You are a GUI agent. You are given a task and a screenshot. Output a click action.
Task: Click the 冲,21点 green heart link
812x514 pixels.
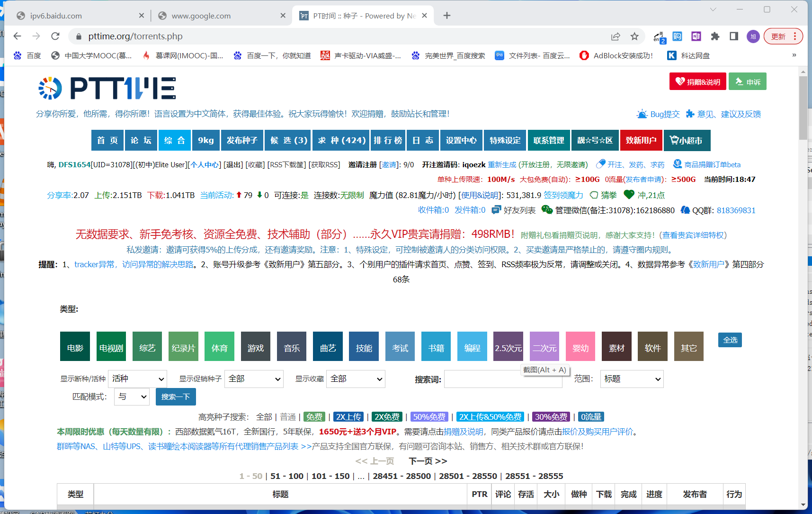tap(644, 195)
